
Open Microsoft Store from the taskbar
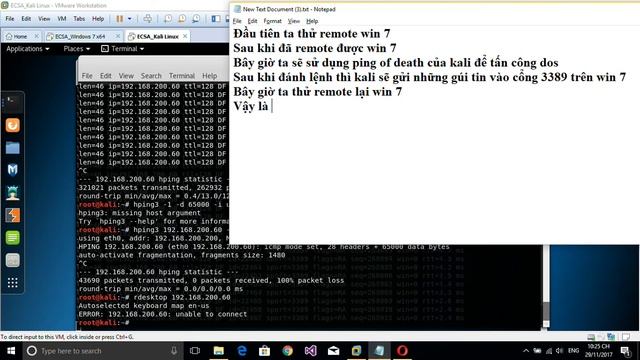[x=264, y=351]
